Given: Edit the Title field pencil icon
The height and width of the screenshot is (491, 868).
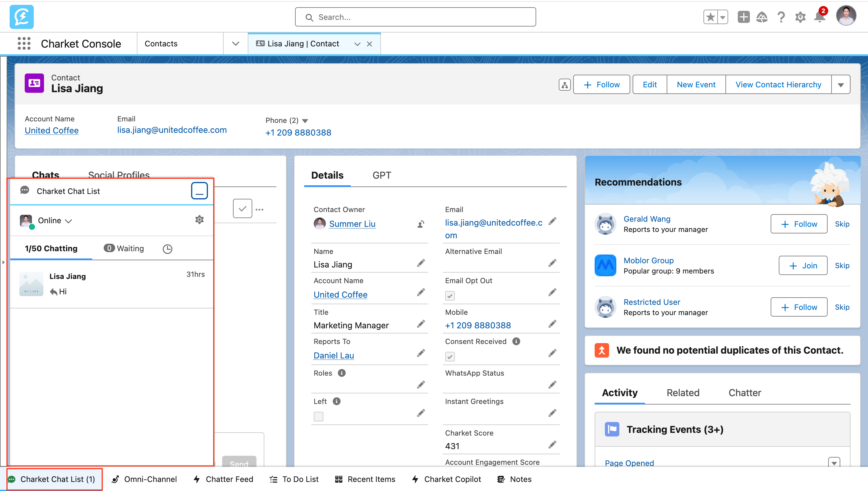Looking at the screenshot, I should 421,324.
